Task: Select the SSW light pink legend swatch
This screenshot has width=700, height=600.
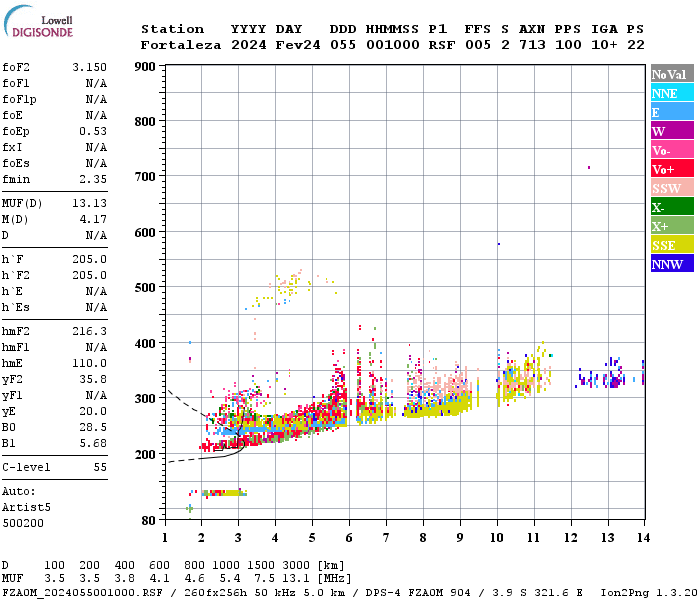Action: click(672, 188)
